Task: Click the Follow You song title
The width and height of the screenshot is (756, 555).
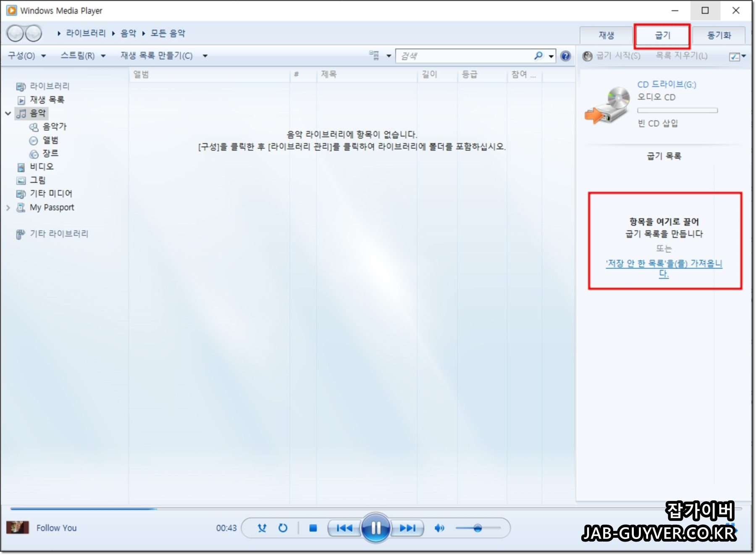Action: click(56, 528)
